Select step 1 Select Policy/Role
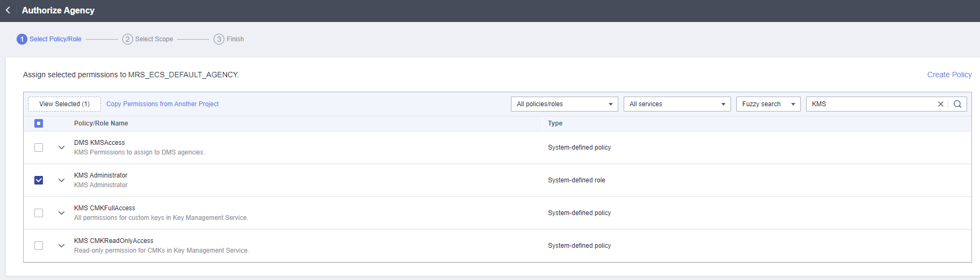Screen dimensions: 980x280 click(x=49, y=39)
